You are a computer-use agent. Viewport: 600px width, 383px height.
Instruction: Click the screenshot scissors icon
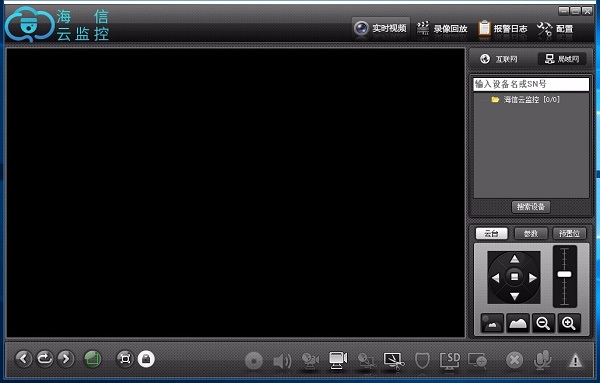(x=394, y=360)
